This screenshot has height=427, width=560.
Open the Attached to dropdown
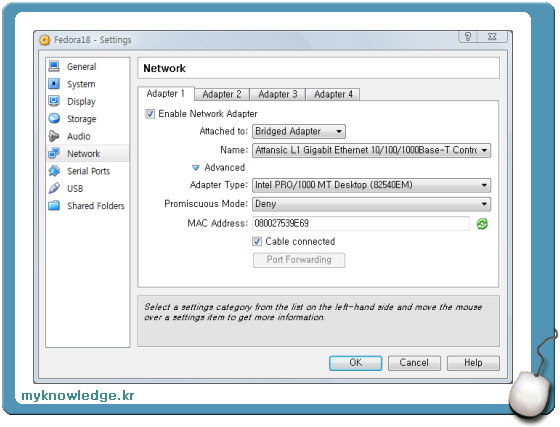299,131
